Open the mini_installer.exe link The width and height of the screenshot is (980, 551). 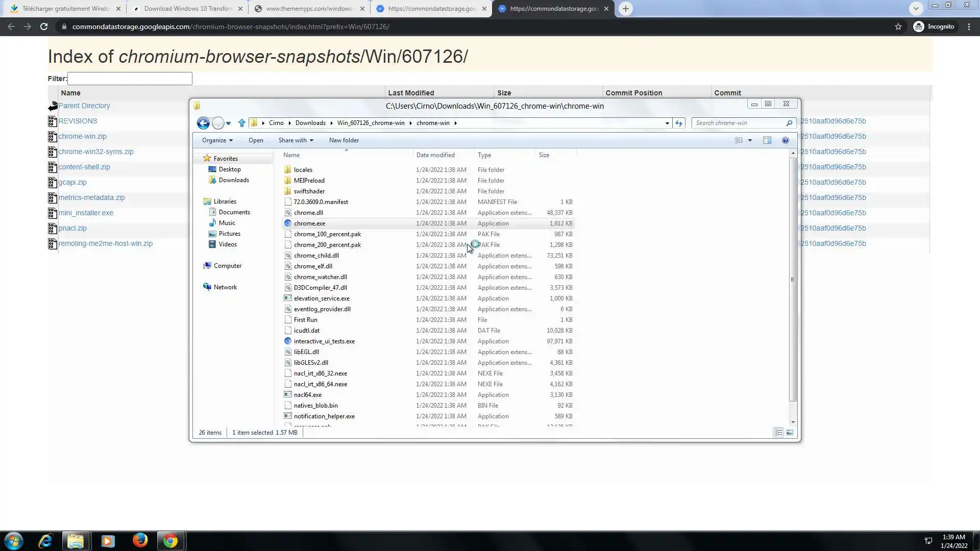pos(86,213)
